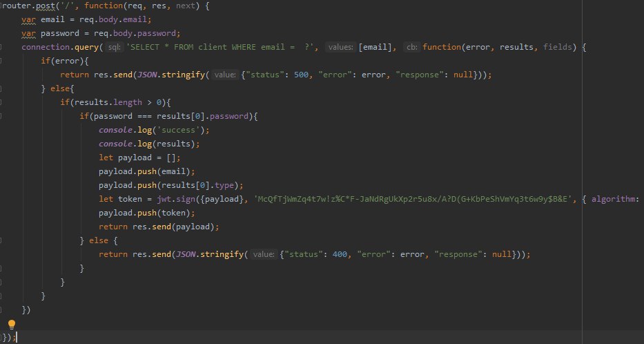Click 'router' in router.post line
This screenshot has height=344, width=644.
click(x=15, y=6)
